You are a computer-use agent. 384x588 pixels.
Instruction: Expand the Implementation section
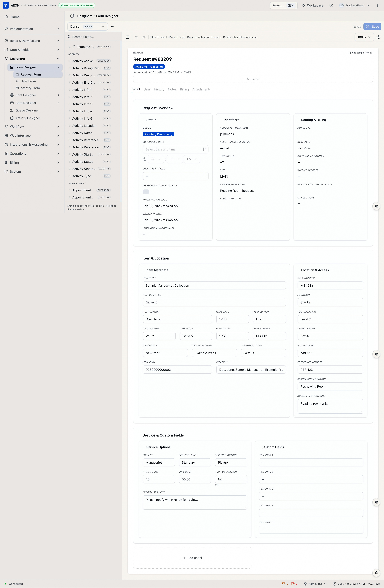[x=32, y=29]
